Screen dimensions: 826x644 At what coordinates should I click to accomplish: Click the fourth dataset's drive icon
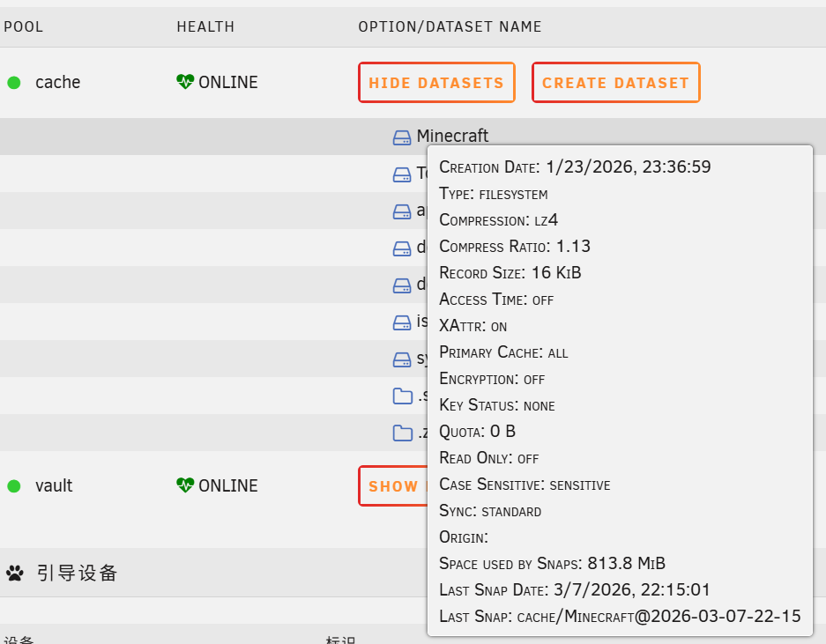pos(402,248)
